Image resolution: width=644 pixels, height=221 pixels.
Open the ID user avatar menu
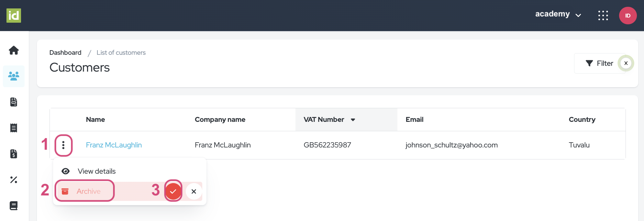627,16
